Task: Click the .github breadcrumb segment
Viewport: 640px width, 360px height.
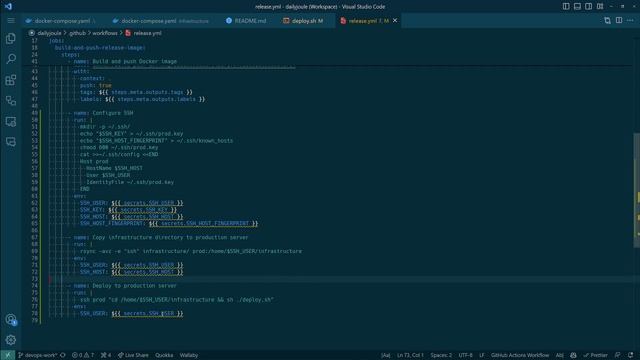Action: 77,33
